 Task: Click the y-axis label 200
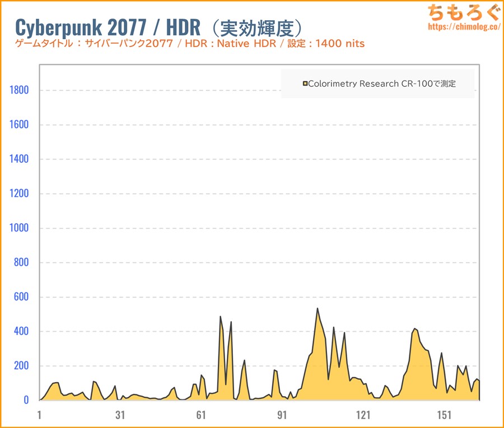click(21, 365)
